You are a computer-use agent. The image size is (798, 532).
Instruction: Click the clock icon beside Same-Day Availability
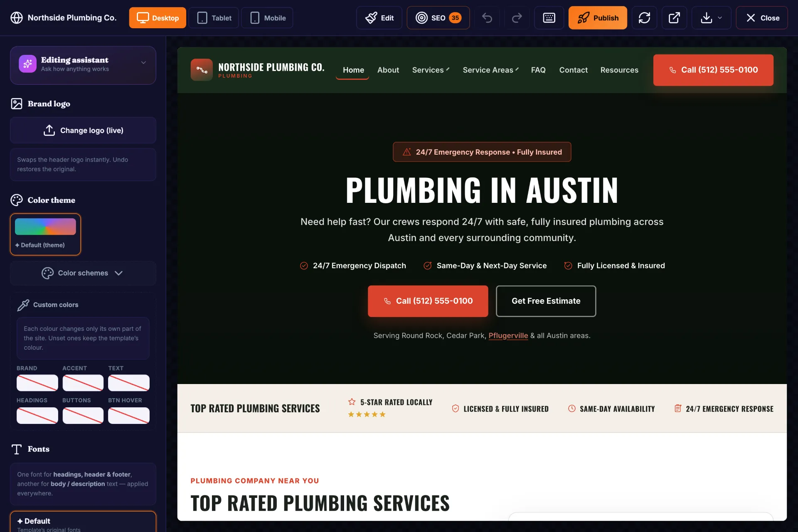coord(572,409)
